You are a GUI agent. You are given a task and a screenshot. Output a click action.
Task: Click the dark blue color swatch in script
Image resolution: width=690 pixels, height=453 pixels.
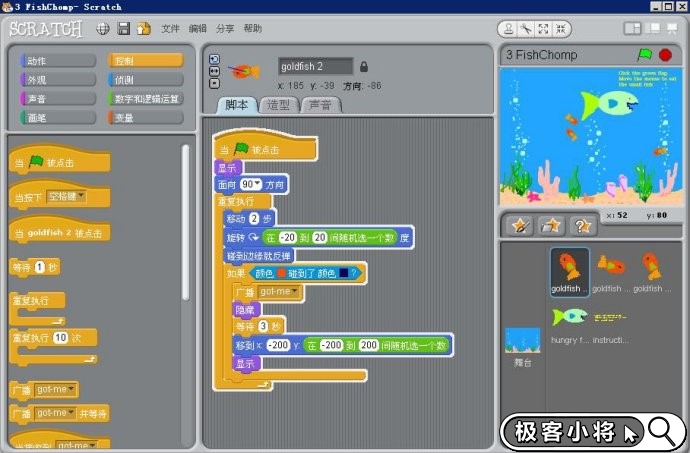(x=343, y=273)
